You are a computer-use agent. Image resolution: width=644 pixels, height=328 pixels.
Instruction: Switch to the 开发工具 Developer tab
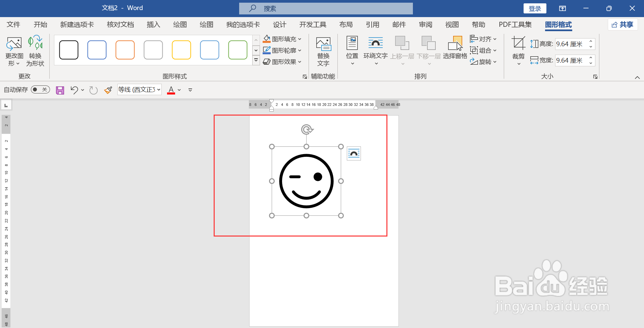(313, 24)
